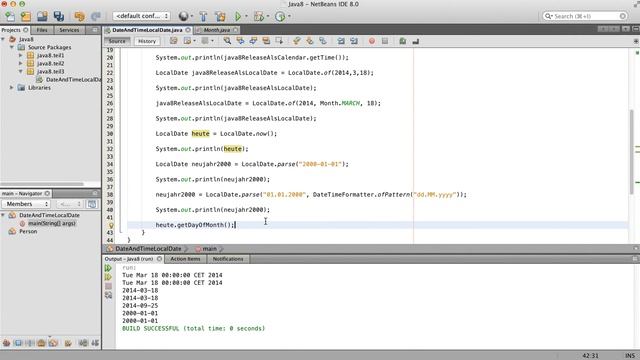Select Person class in Navigator
The width and height of the screenshot is (640, 360).
click(x=28, y=231)
